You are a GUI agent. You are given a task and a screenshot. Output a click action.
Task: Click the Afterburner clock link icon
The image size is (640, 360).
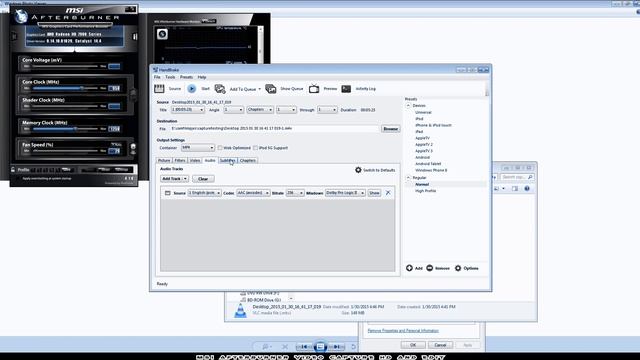click(133, 94)
